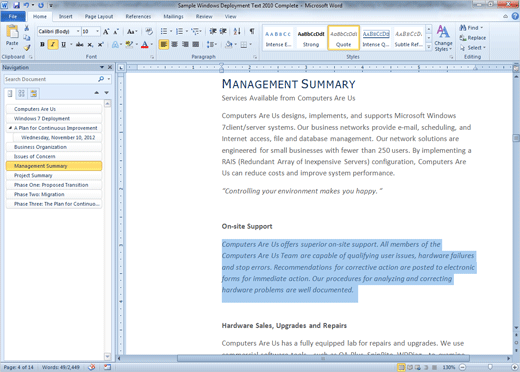This screenshot has width=520, height=372.
Task: Click the Replace button
Action: pyautogui.click(x=473, y=38)
